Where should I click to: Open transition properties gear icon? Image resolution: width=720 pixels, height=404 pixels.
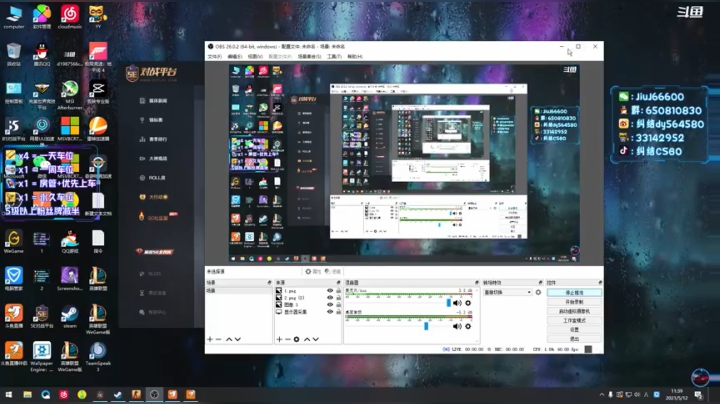point(538,292)
